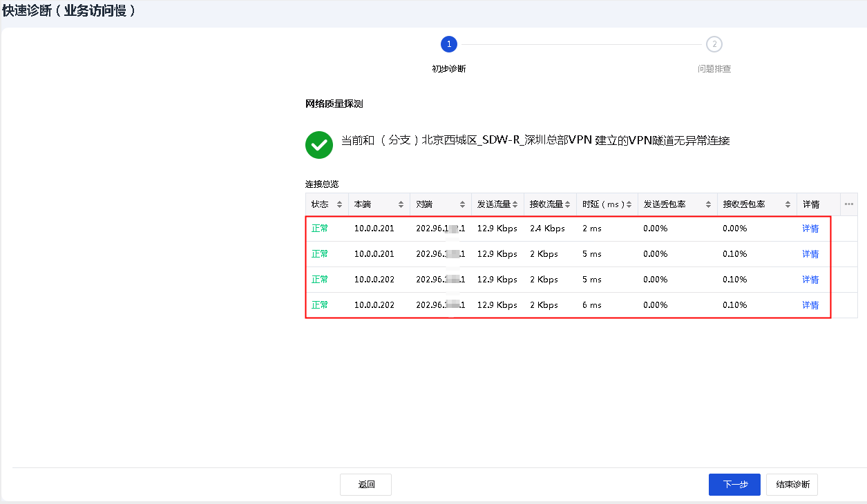
Task: Sort by 接收丢包率 column arrows
Action: (x=788, y=205)
